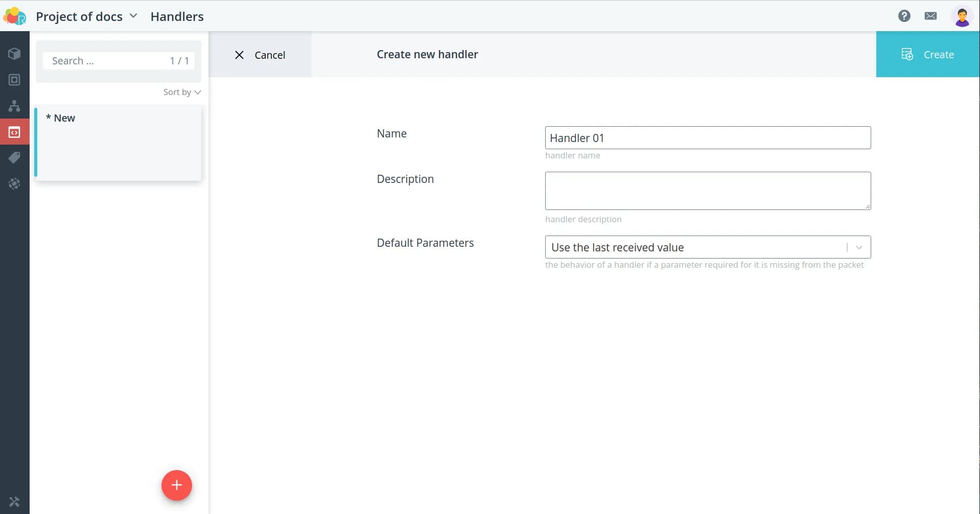
Task: Open the Sort by dropdown
Action: pos(182,92)
